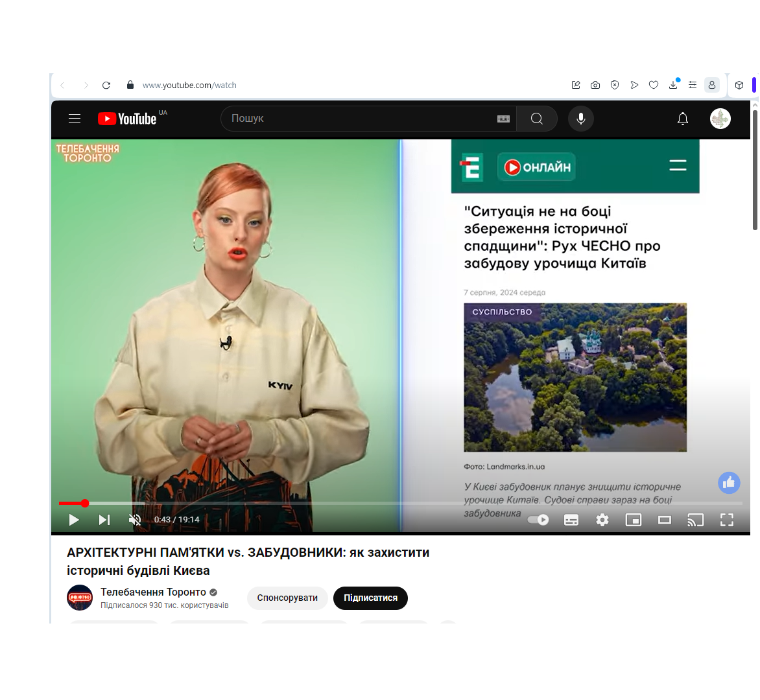The image size is (760, 700).
Task: Toggle the autoplay switch
Action: [x=538, y=520]
